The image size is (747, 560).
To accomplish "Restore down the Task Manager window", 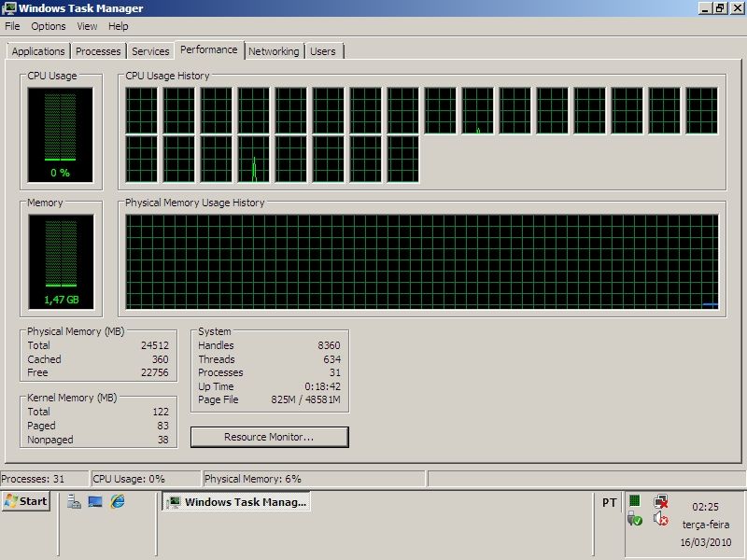I will [720, 8].
